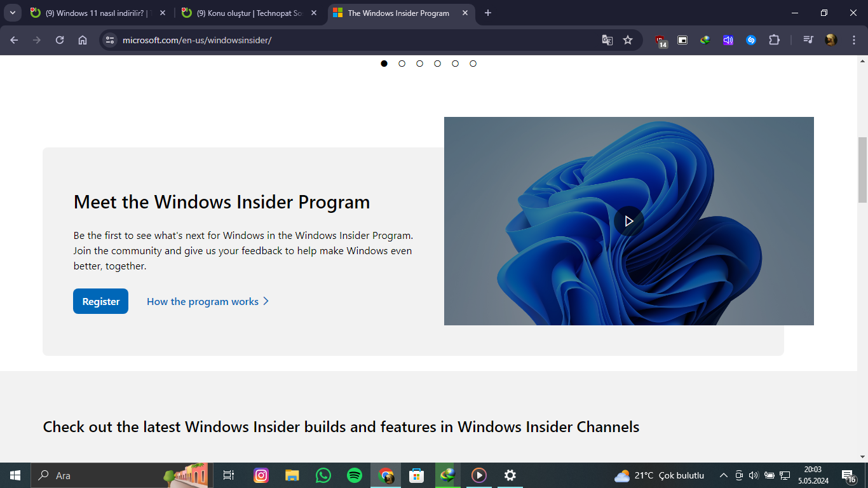Open the purple volume booster extension
This screenshot has height=488, width=868.
click(x=728, y=40)
